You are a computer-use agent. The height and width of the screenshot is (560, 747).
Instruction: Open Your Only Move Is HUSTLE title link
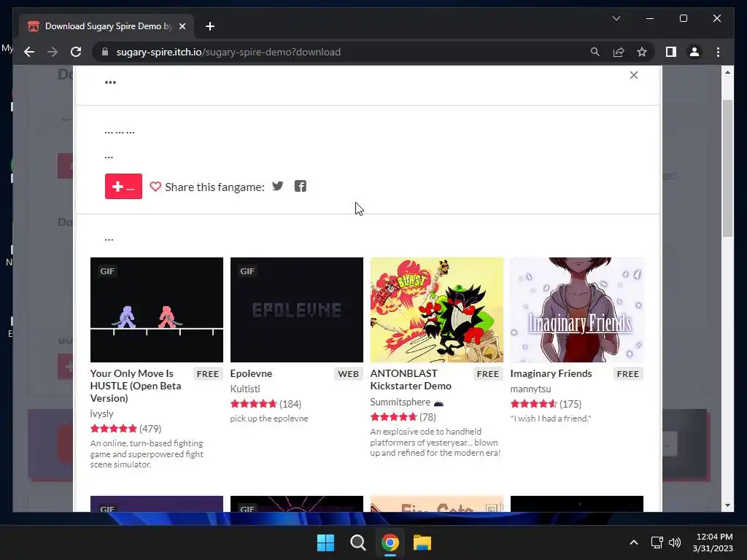(x=136, y=386)
